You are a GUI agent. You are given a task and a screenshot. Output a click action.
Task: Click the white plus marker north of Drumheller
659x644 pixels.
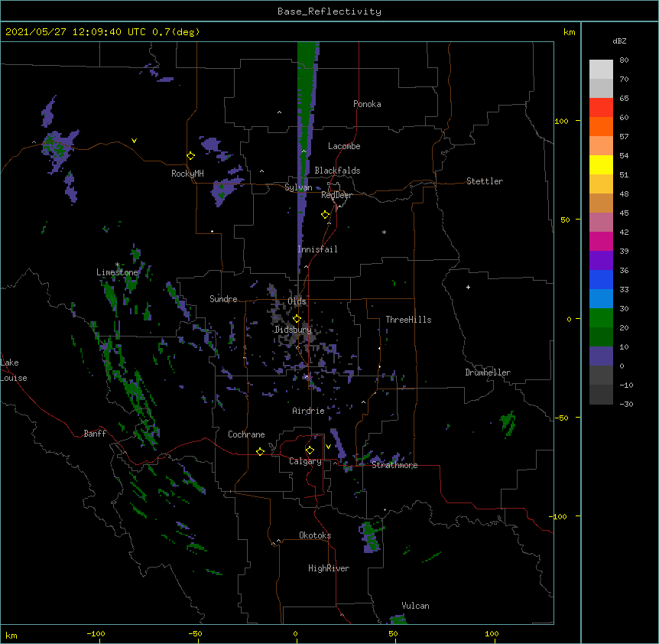coord(468,287)
